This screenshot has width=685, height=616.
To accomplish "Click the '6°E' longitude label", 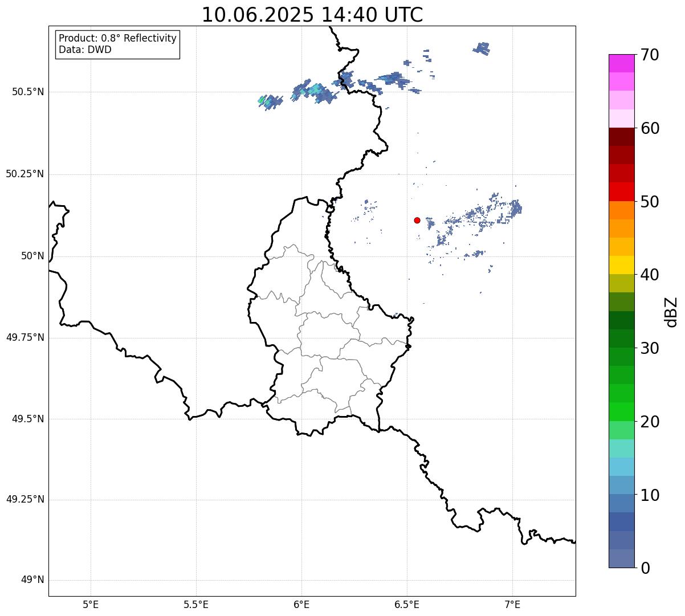I will click(x=301, y=604).
